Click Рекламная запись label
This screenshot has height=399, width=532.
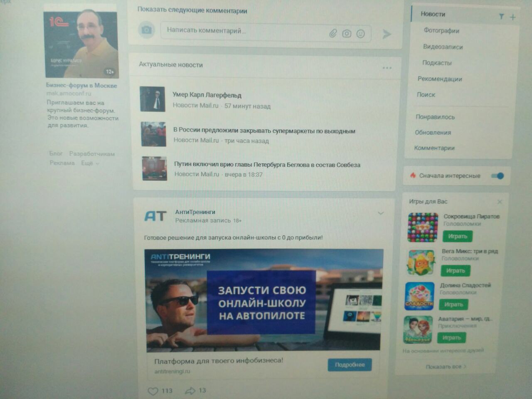pos(203,221)
